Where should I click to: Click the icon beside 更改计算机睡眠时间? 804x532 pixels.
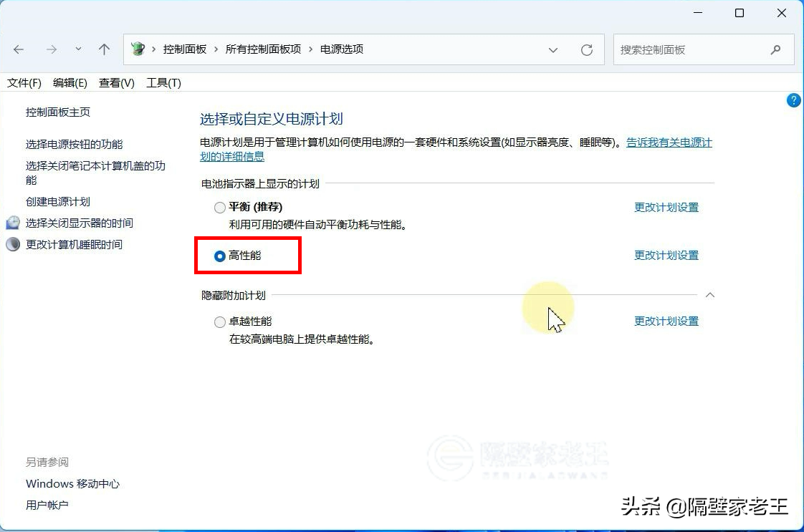click(x=13, y=244)
